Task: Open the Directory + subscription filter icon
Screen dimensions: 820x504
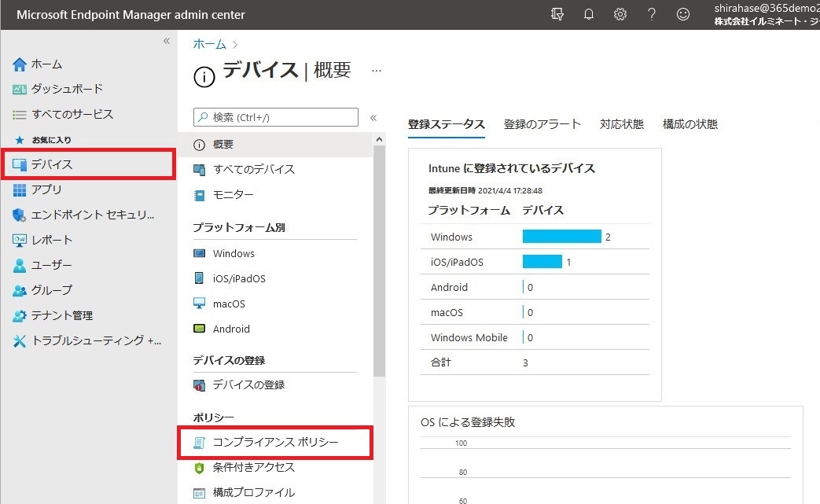Action: (557, 14)
